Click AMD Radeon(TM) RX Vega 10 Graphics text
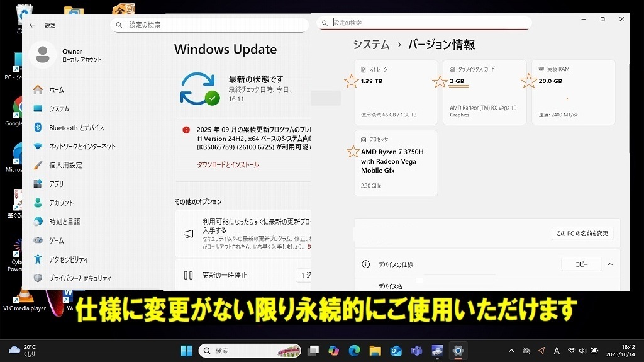 point(483,111)
